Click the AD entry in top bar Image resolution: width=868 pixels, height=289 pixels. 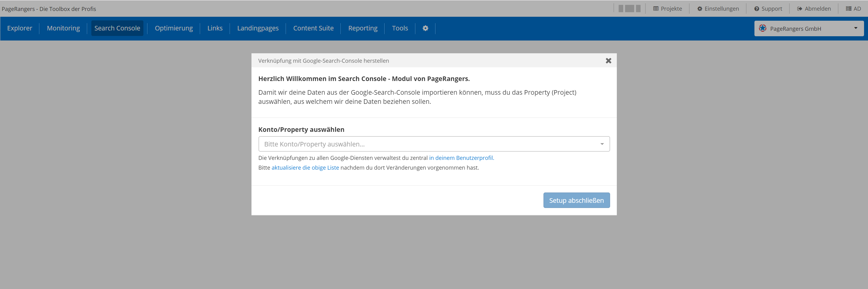[x=853, y=9]
